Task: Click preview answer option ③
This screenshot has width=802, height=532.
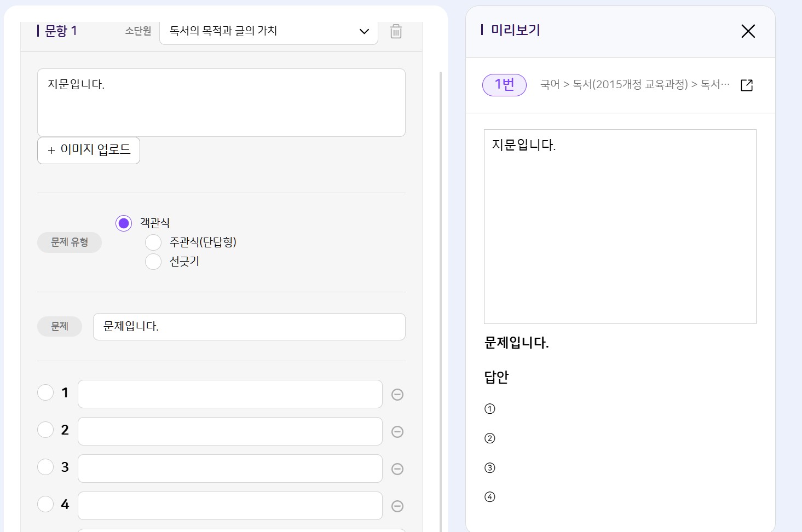Action: point(490,468)
